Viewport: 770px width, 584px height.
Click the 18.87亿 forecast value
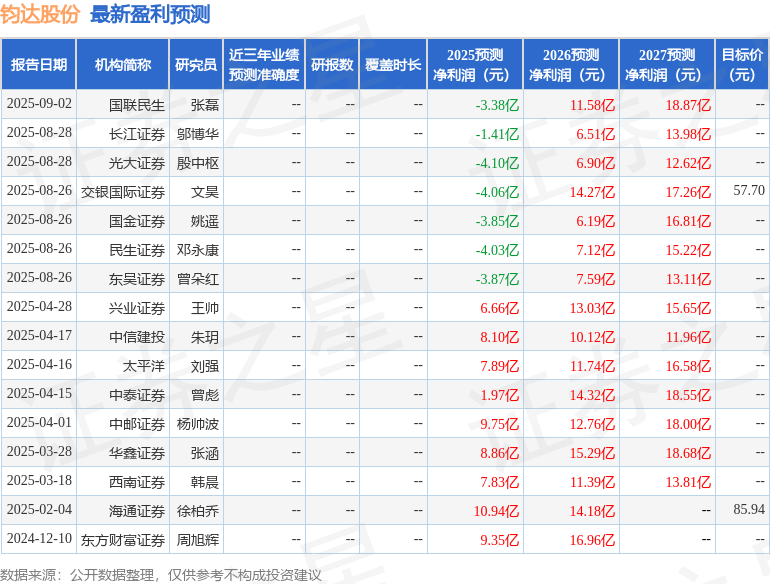pyautogui.click(x=688, y=105)
